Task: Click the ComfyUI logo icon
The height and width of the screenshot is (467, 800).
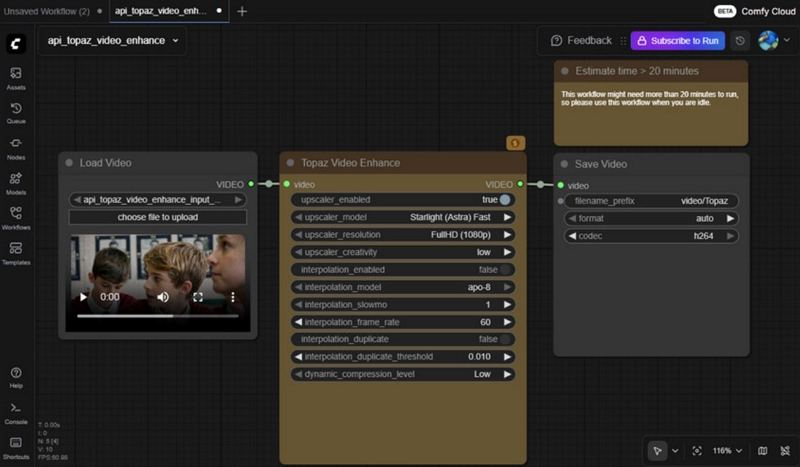Action: coord(16,43)
